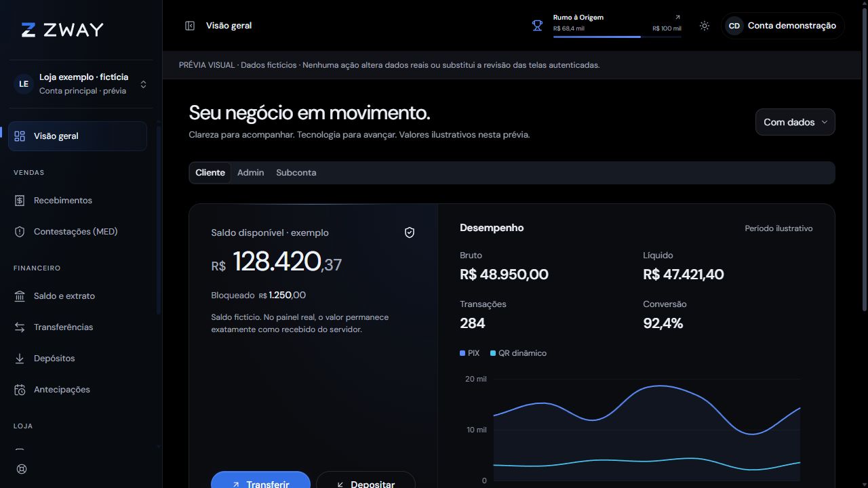The width and height of the screenshot is (868, 488).
Task: Click the arrow icon inside Transferir button
Action: click(236, 485)
